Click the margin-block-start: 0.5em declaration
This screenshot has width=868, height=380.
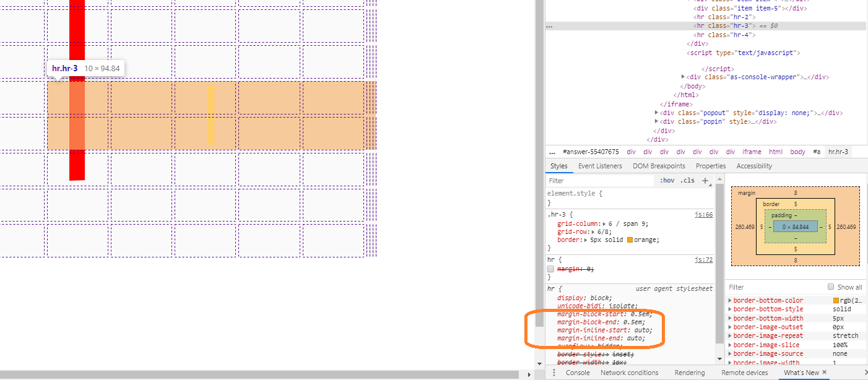point(604,314)
